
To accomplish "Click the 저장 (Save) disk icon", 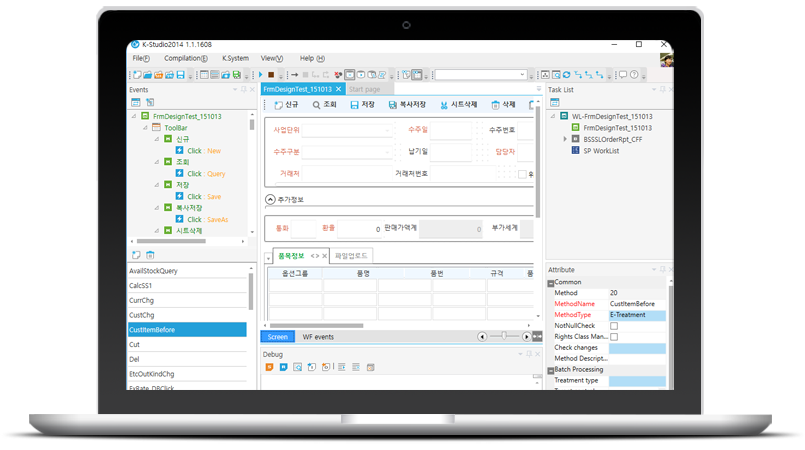I will (x=354, y=104).
